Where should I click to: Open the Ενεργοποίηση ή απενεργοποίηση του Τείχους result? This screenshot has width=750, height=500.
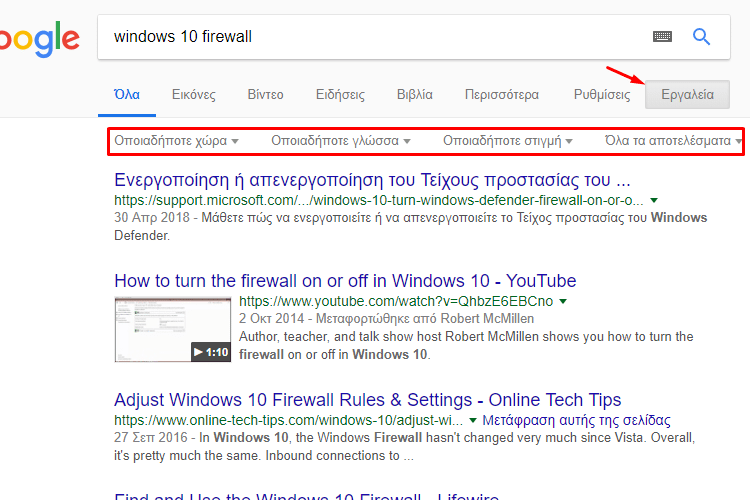click(x=372, y=180)
